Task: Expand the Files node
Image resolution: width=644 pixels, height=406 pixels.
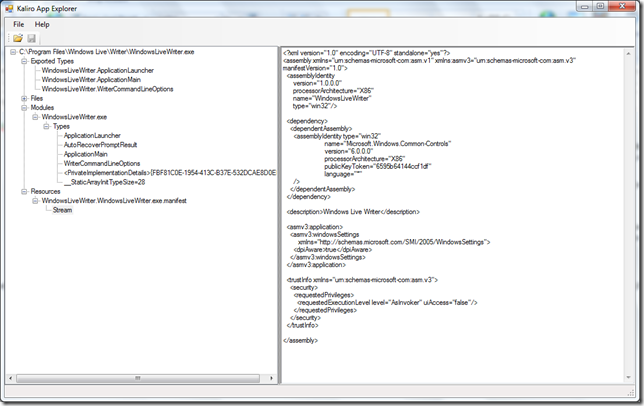Action: coord(24,99)
